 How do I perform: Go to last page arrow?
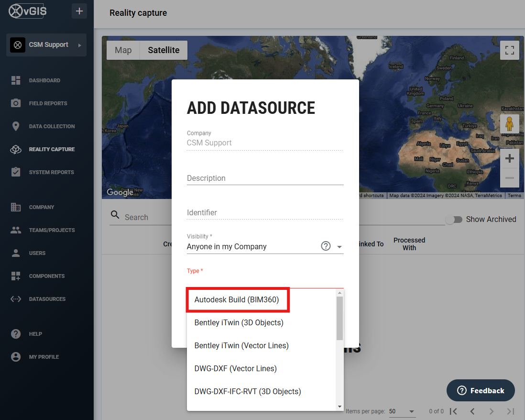tap(510, 411)
